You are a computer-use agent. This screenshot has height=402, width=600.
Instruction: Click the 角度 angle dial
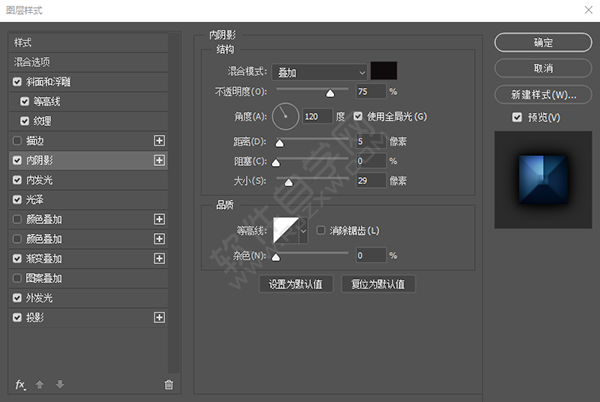click(286, 117)
